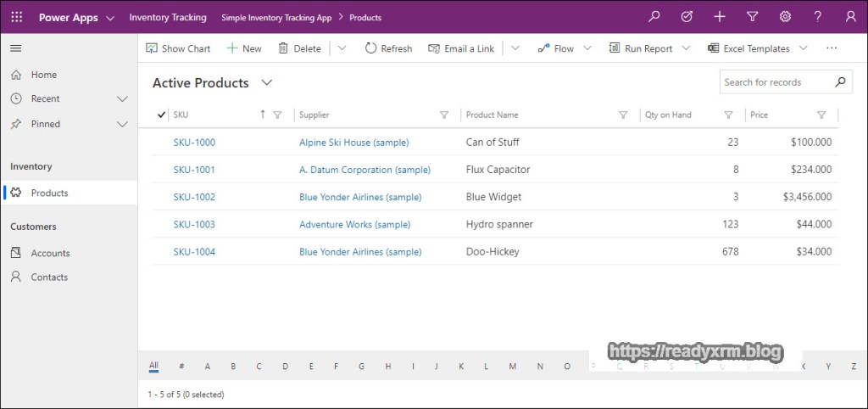Toggle the select all rows checkmark

tap(162, 115)
